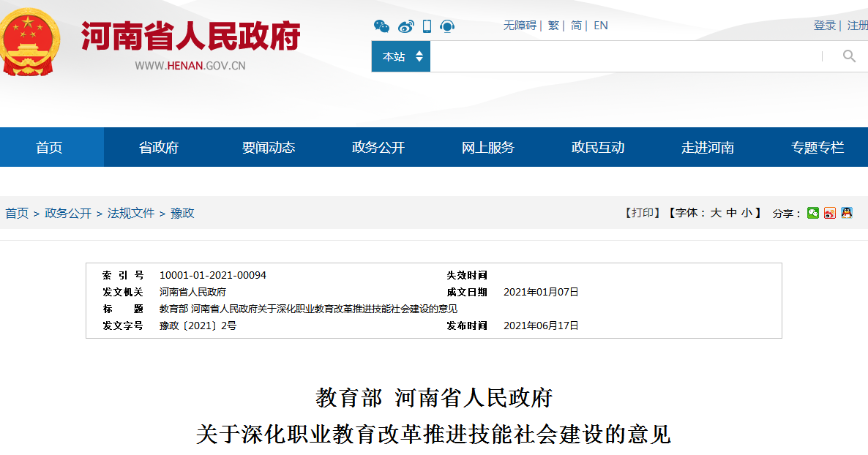Click the mobile phone icon in the header
This screenshot has width=868, height=455.
[x=427, y=26]
